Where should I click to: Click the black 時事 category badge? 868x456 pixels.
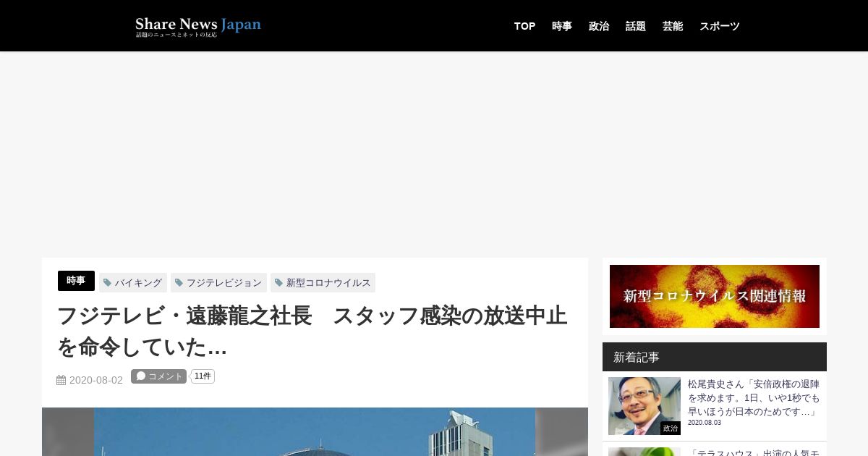(x=76, y=281)
